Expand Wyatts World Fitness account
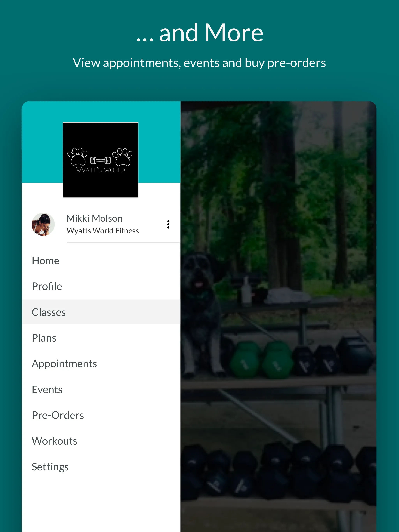Viewport: 399px width, 532px height. point(168,224)
